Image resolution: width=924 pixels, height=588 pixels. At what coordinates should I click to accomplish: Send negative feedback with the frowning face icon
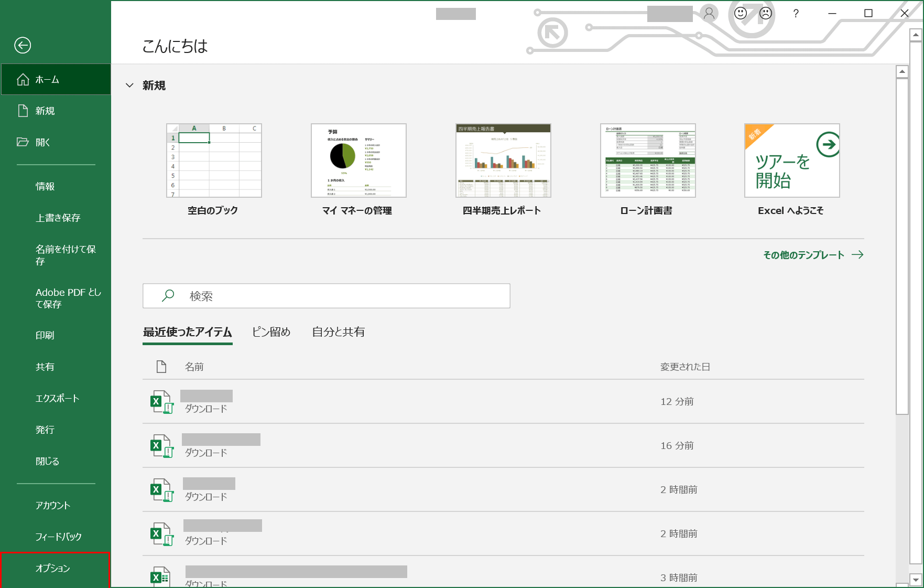click(x=766, y=13)
